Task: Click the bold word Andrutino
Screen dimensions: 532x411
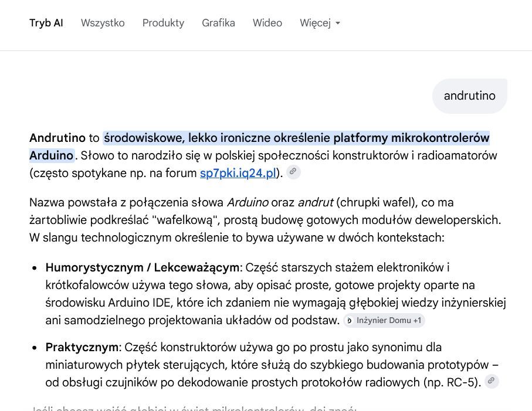Action: click(57, 138)
